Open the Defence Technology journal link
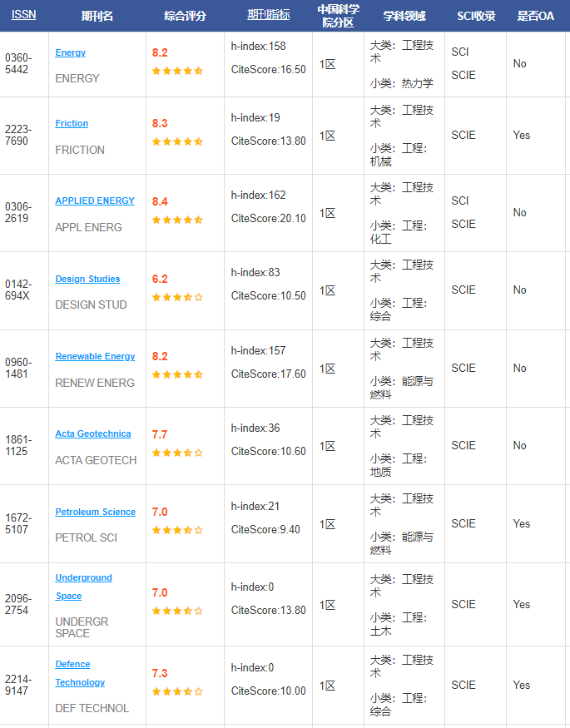The height and width of the screenshot is (728, 570). pyautogui.click(x=80, y=673)
